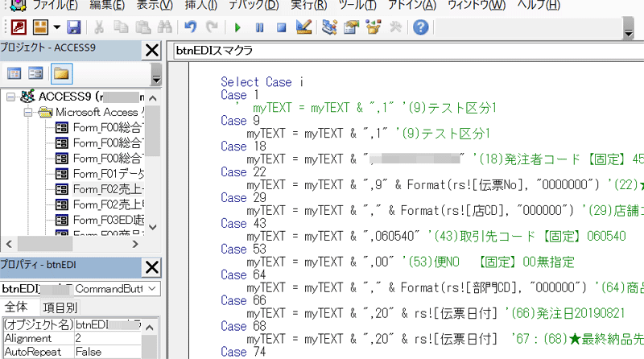Click the Copy icon
644x359 pixels.
121,27
